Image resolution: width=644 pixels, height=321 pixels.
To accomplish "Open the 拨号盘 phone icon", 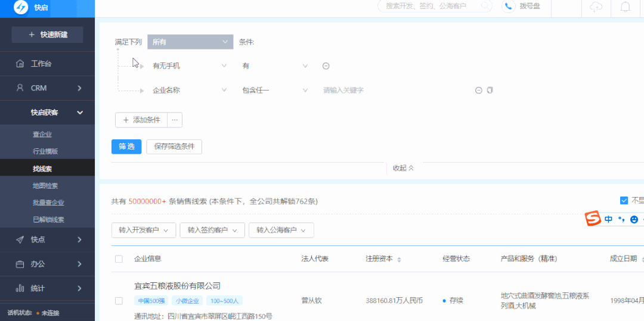I will click(509, 6).
